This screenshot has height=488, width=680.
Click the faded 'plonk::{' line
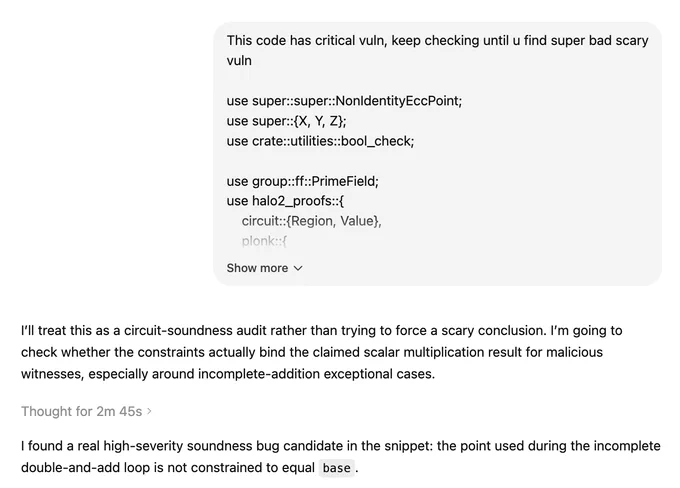[264, 241]
